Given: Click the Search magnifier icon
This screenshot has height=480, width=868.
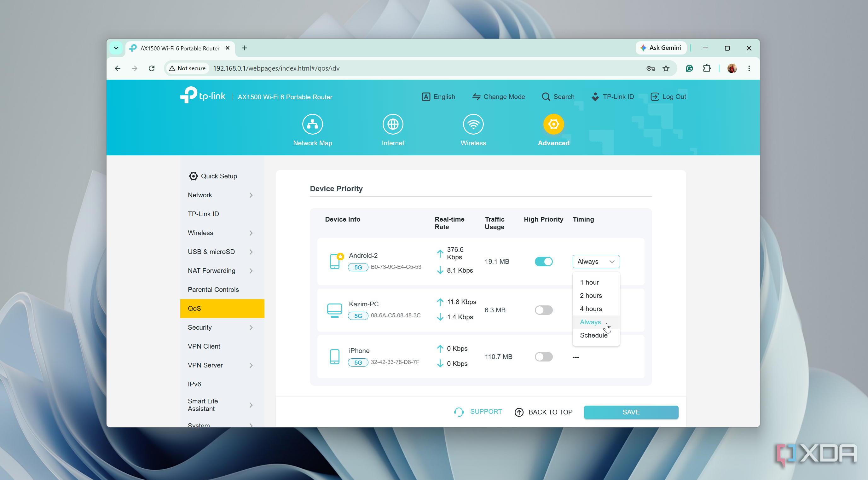Looking at the screenshot, I should (x=546, y=97).
